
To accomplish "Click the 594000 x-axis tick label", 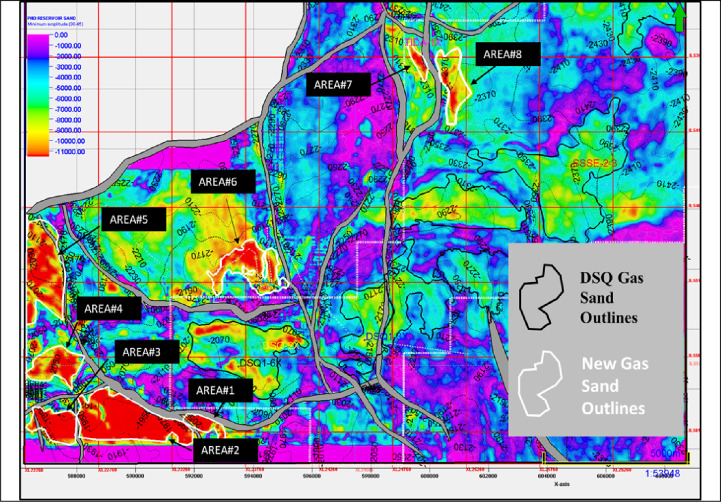I will pos(253,476).
